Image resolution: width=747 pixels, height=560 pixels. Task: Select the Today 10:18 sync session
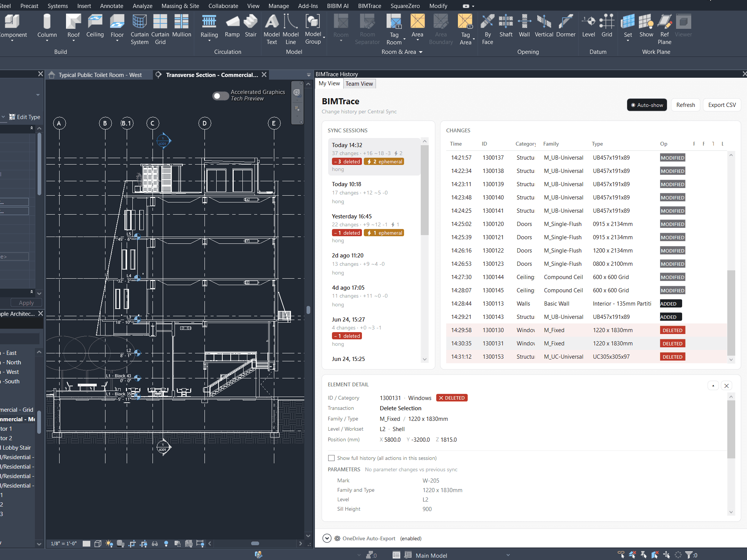tap(374, 193)
